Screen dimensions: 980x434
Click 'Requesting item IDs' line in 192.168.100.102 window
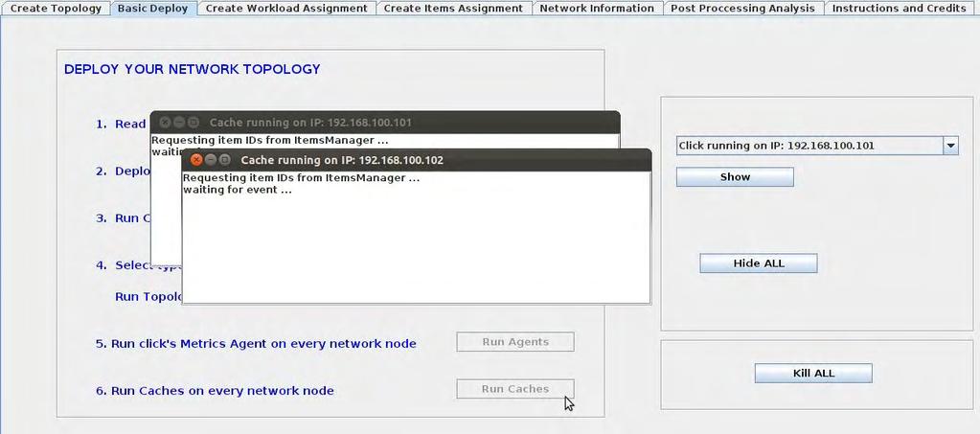(301, 177)
